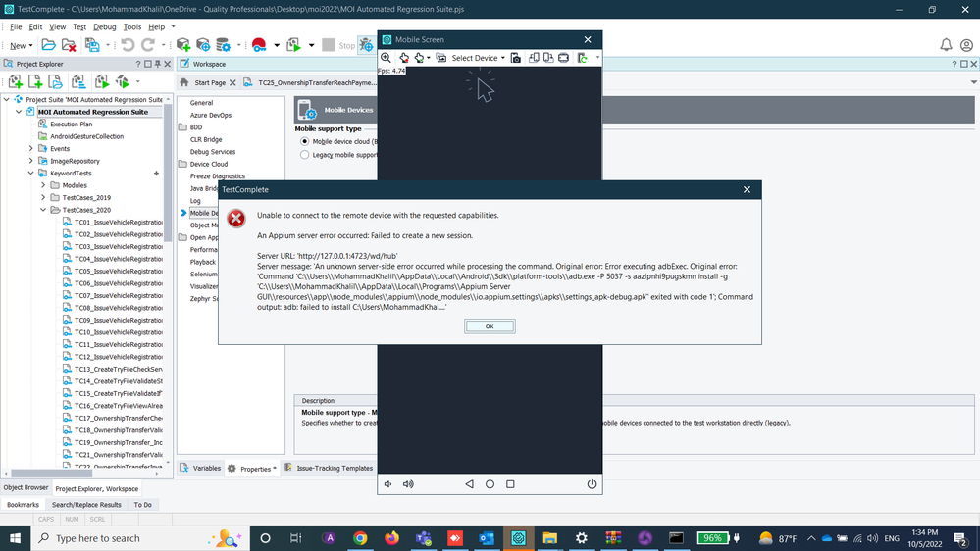Click the Save All floppy icon

(92, 45)
